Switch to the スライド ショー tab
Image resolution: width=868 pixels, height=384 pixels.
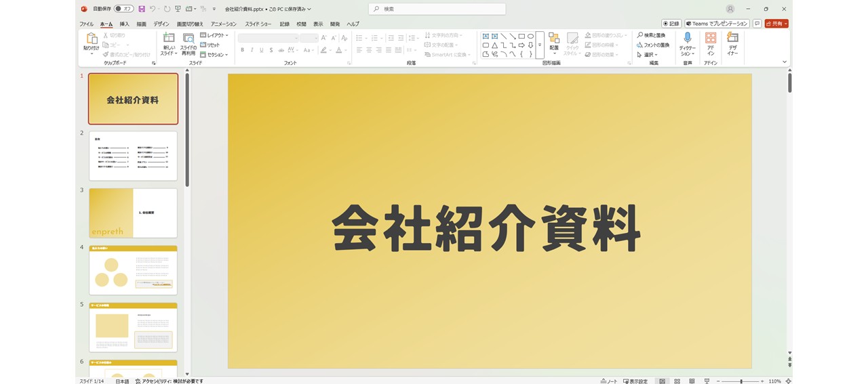coord(259,24)
